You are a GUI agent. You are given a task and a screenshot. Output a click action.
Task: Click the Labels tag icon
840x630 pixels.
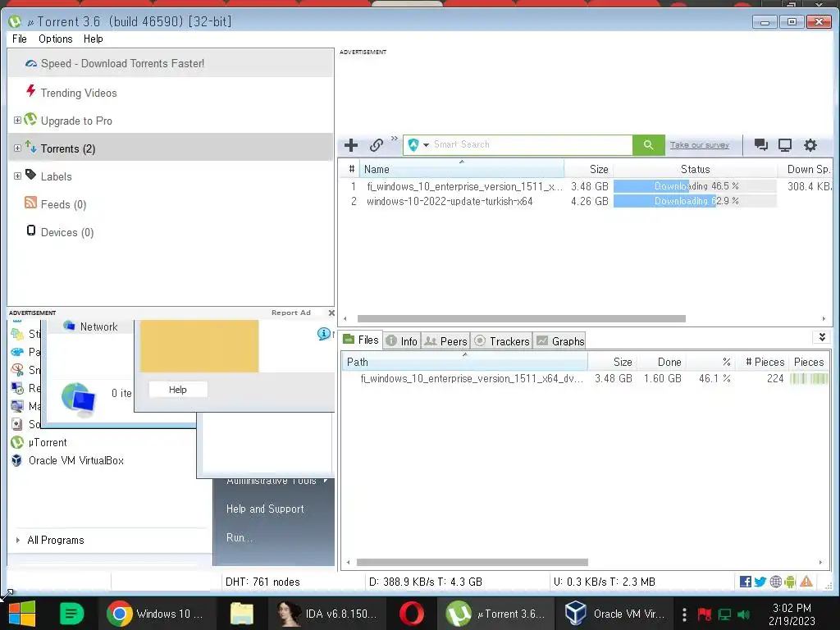pos(30,175)
